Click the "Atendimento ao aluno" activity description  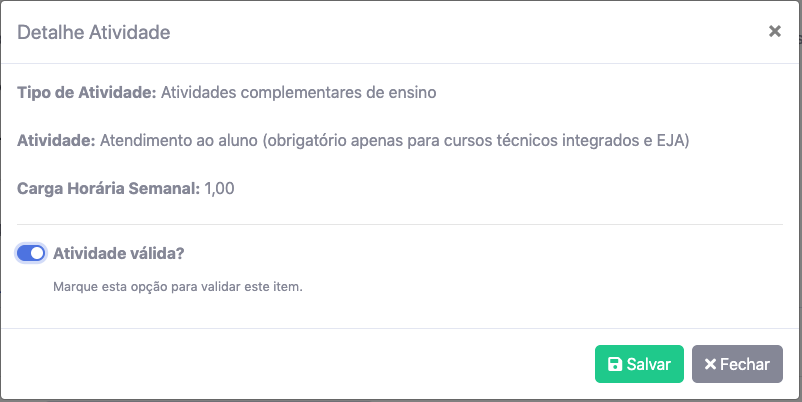tap(179, 140)
